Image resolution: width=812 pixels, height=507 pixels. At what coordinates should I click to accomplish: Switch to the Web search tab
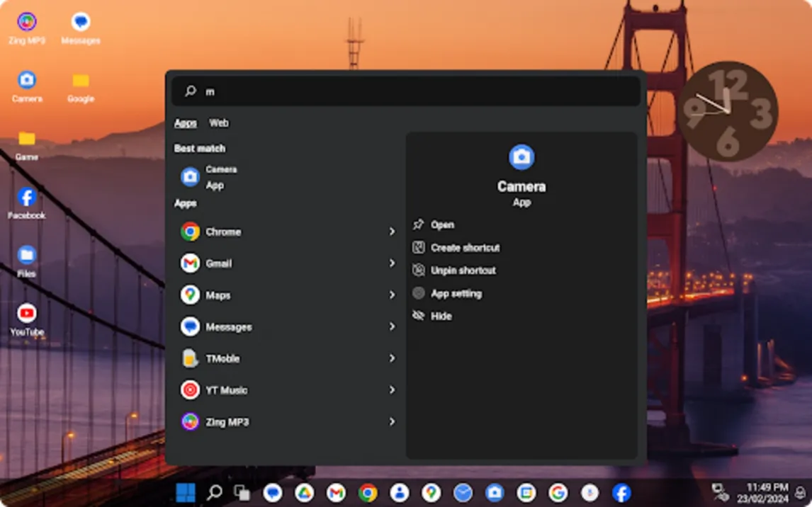click(x=219, y=123)
